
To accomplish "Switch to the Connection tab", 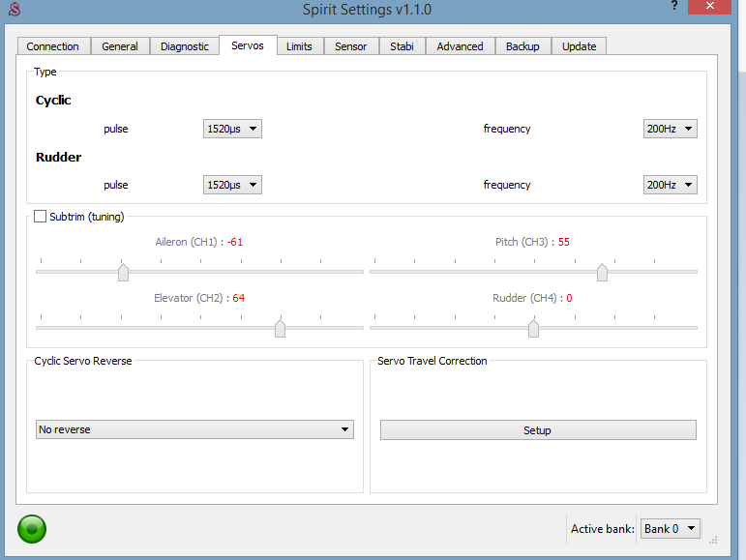I will (x=53, y=46).
